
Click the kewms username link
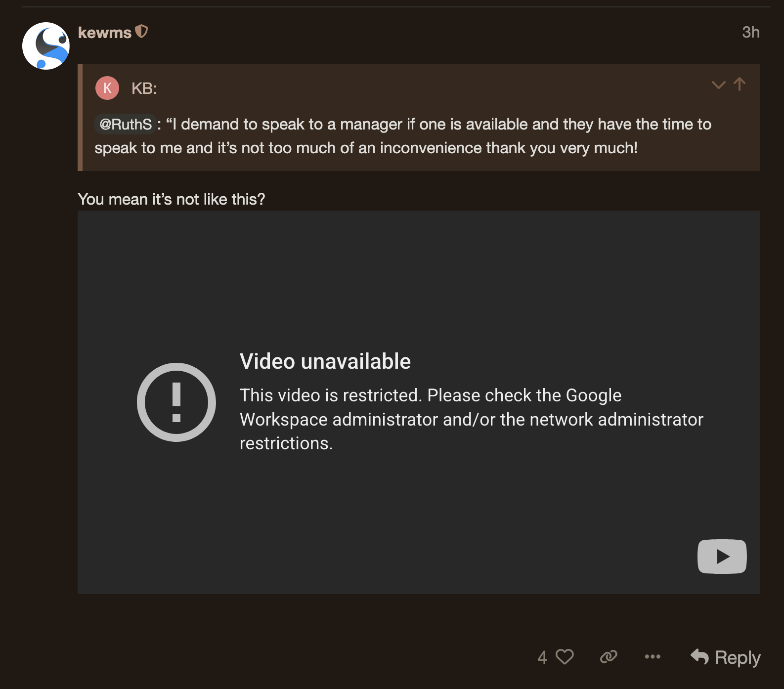pyautogui.click(x=104, y=33)
